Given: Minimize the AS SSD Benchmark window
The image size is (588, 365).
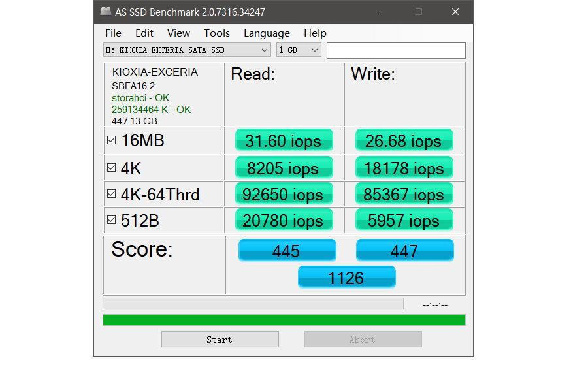Looking at the screenshot, I should click(x=384, y=12).
